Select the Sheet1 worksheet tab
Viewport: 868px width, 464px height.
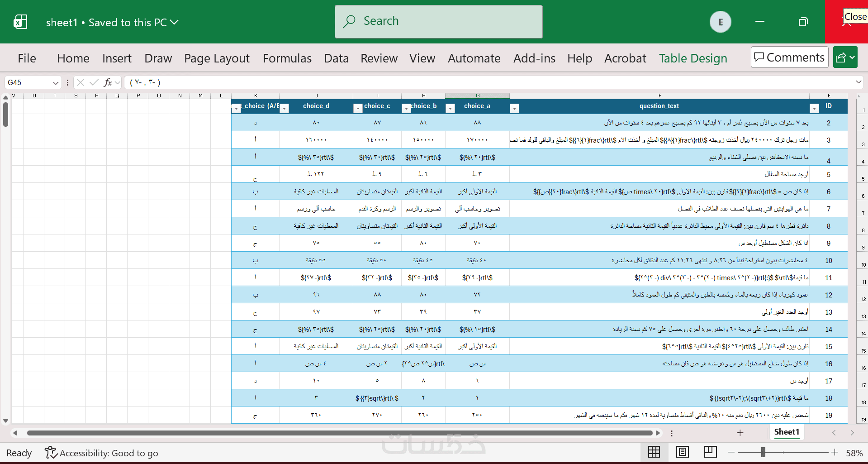click(x=787, y=432)
